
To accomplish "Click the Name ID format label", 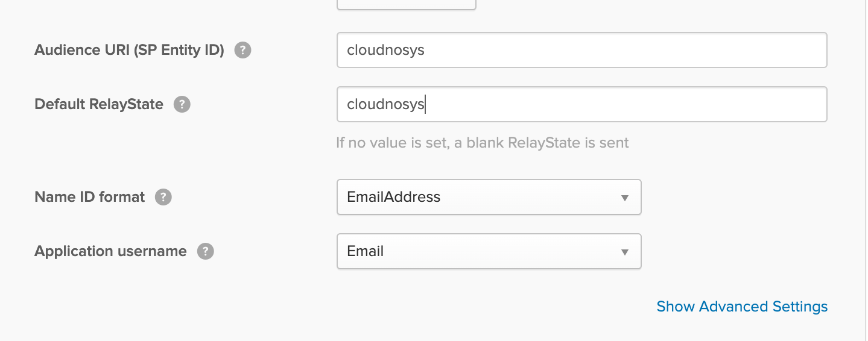I will coord(90,197).
